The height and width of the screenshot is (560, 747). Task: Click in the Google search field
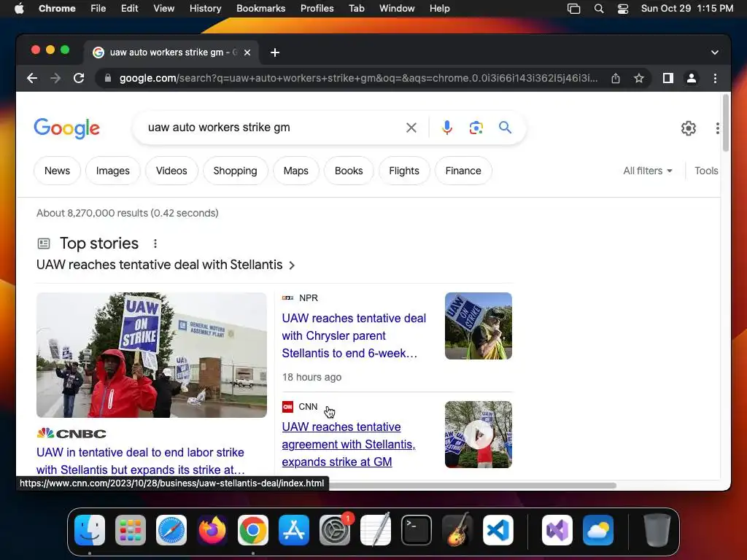271,128
